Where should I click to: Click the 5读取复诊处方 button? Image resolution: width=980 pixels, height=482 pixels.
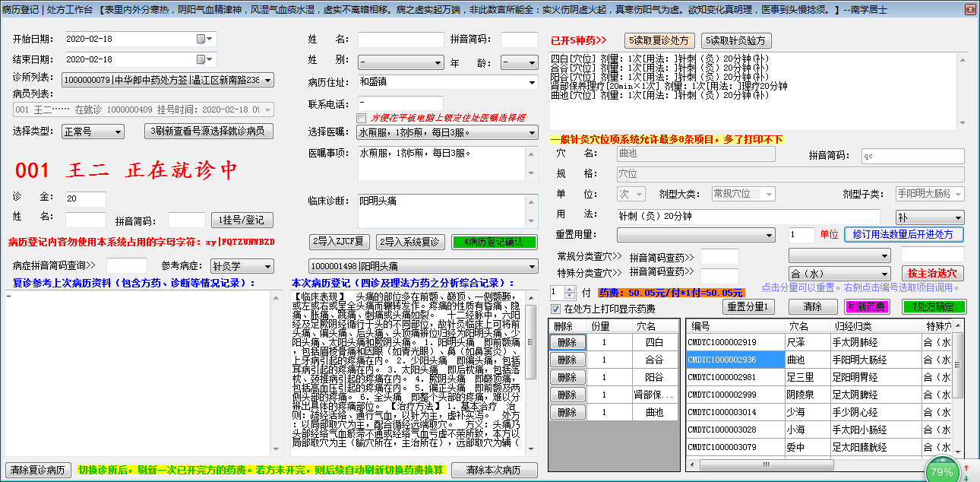[659, 40]
